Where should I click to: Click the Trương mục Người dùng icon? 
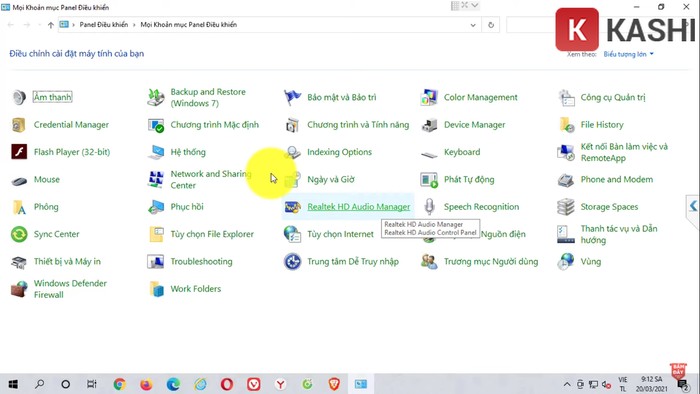429,262
